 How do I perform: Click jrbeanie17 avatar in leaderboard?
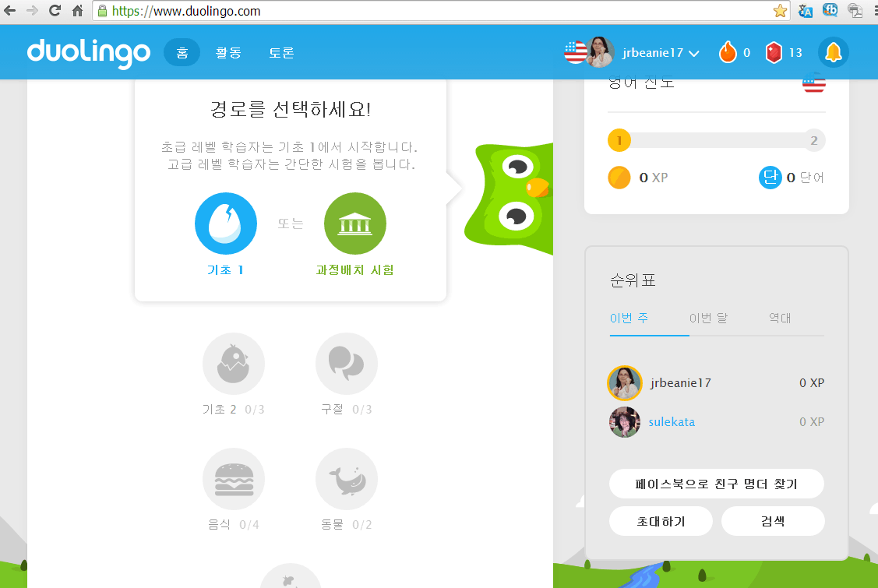point(624,383)
